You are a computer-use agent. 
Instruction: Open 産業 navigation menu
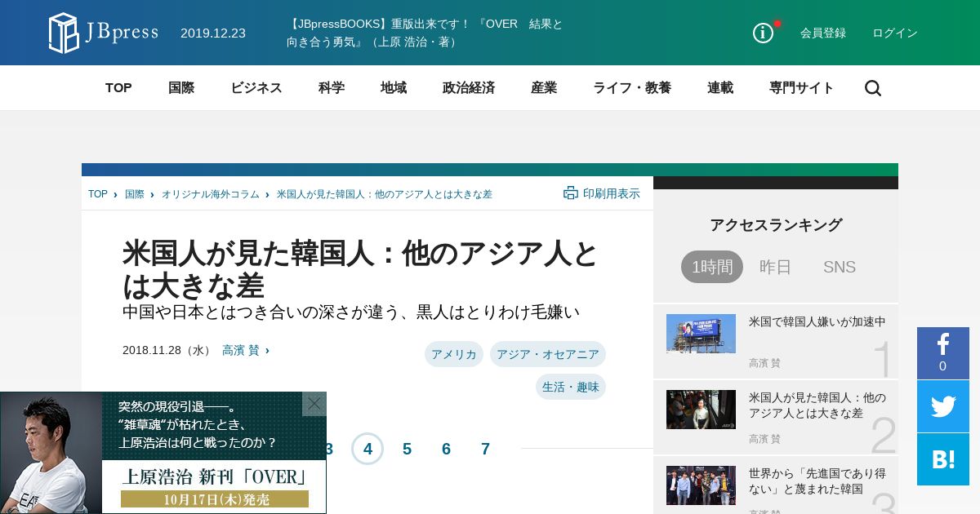coord(544,88)
